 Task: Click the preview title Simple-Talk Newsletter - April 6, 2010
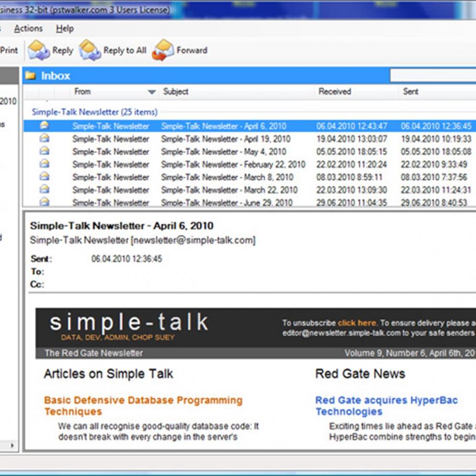coord(121,226)
